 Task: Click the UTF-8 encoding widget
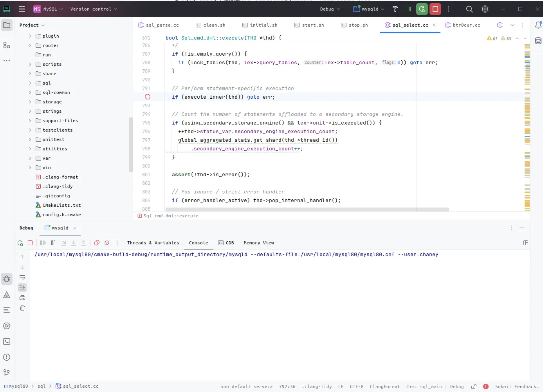(x=357, y=387)
